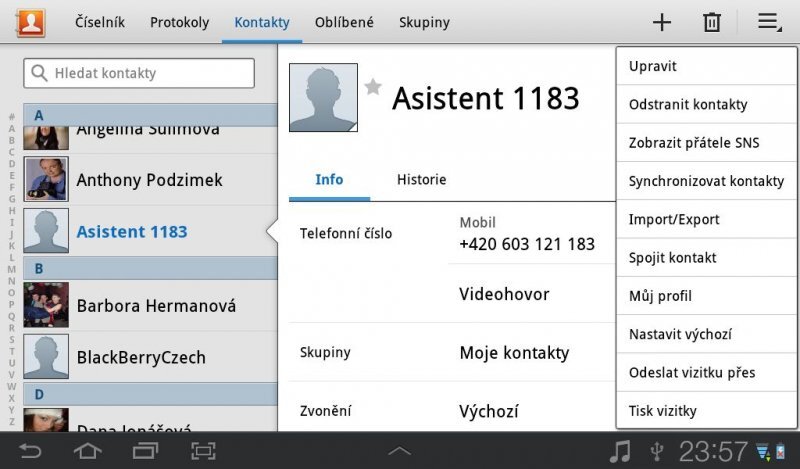
Task: Select Spojit kontakt
Action: click(x=707, y=257)
